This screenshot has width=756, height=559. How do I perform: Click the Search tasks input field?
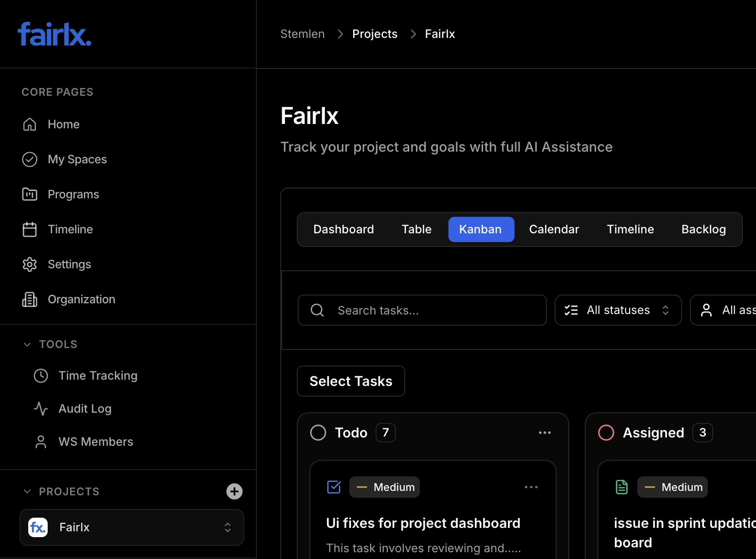[422, 310]
